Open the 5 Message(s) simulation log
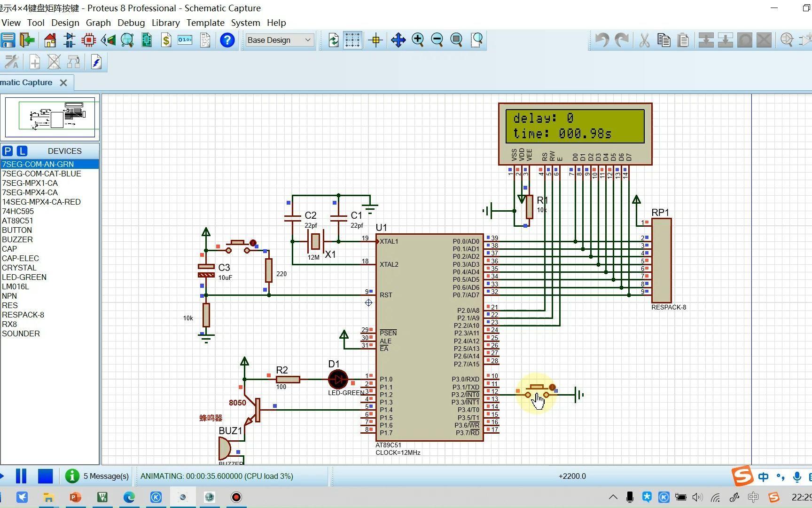Screen dimensions: 812x508 97,476
